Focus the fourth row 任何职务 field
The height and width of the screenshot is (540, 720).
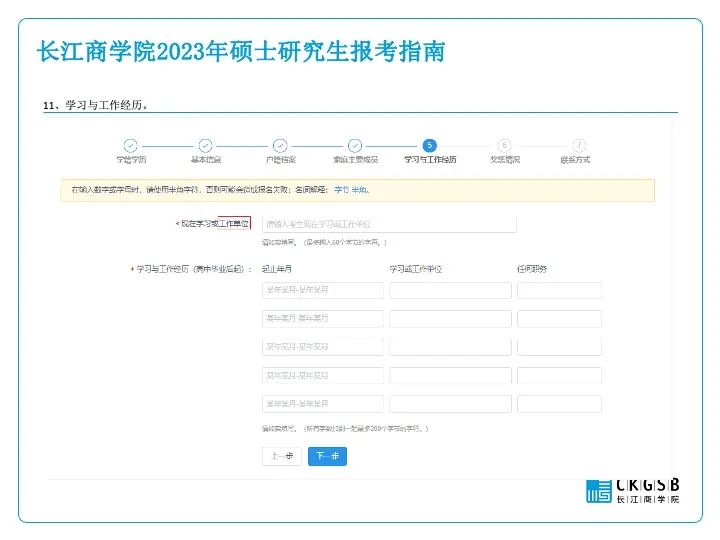tap(559, 376)
